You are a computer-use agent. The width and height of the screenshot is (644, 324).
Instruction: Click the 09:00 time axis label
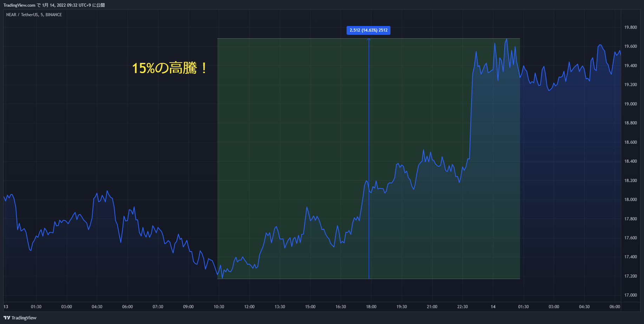tap(189, 307)
